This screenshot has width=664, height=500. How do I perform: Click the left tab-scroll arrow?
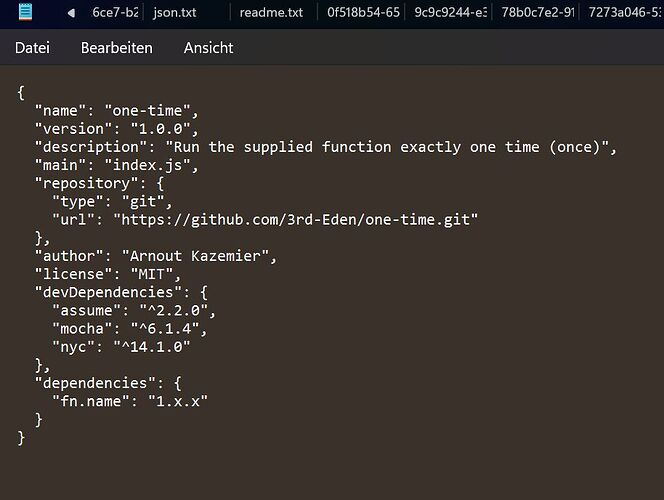coord(71,13)
